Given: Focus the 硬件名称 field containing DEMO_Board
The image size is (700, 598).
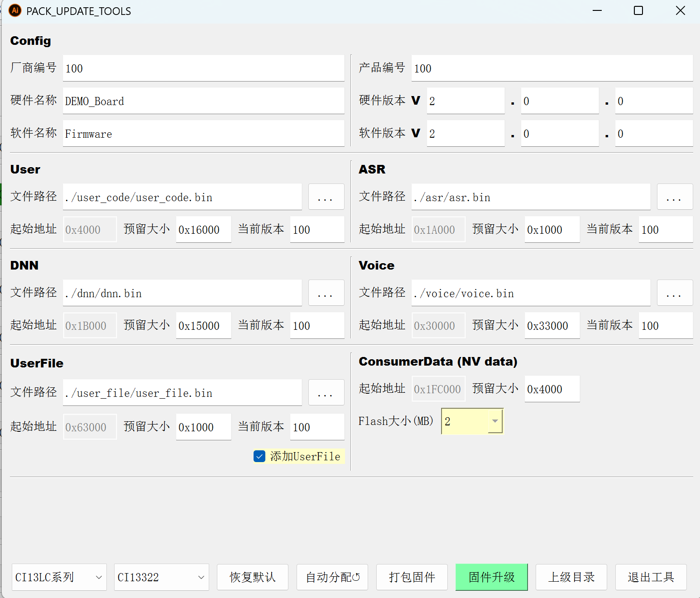Looking at the screenshot, I should click(x=203, y=101).
